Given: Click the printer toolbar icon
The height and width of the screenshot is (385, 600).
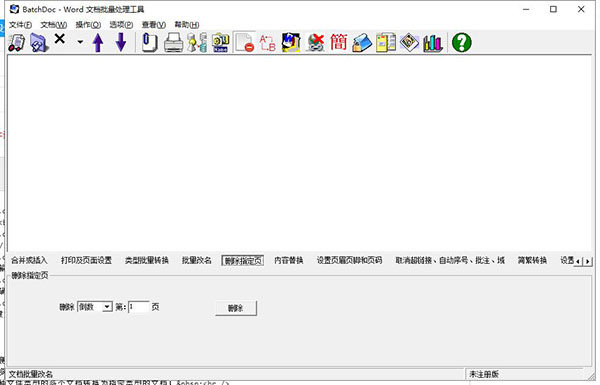Looking at the screenshot, I should pos(173,42).
